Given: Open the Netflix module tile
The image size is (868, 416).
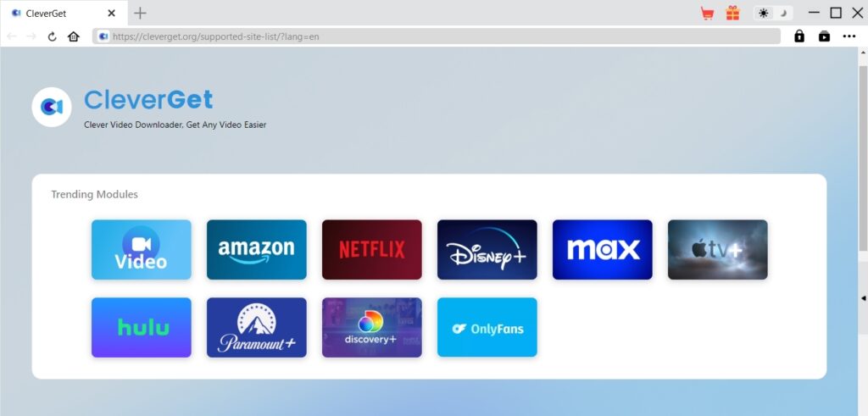Looking at the screenshot, I should [372, 249].
